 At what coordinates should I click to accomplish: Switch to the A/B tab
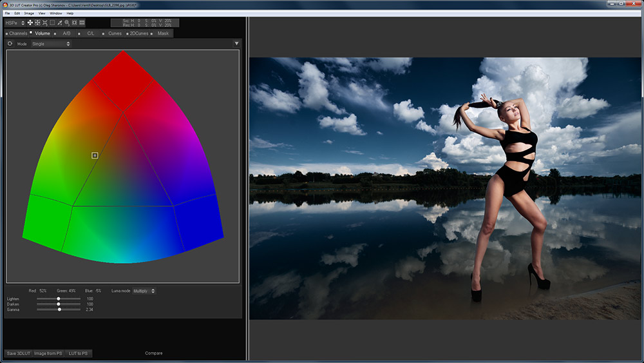(x=66, y=34)
